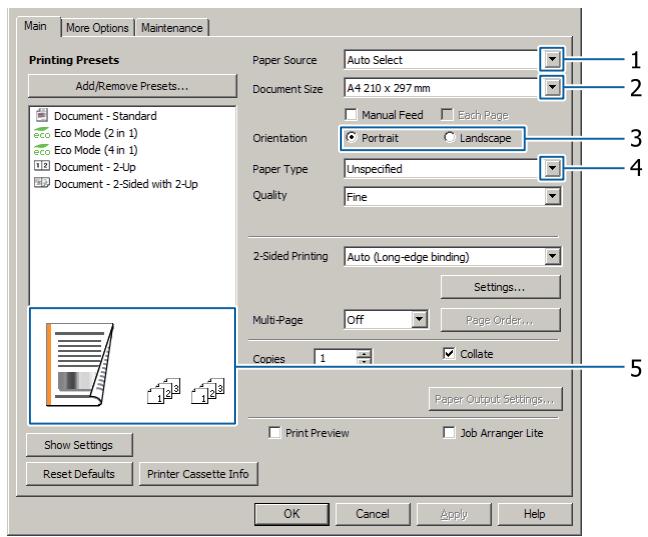Open the Help button

pos(535,514)
